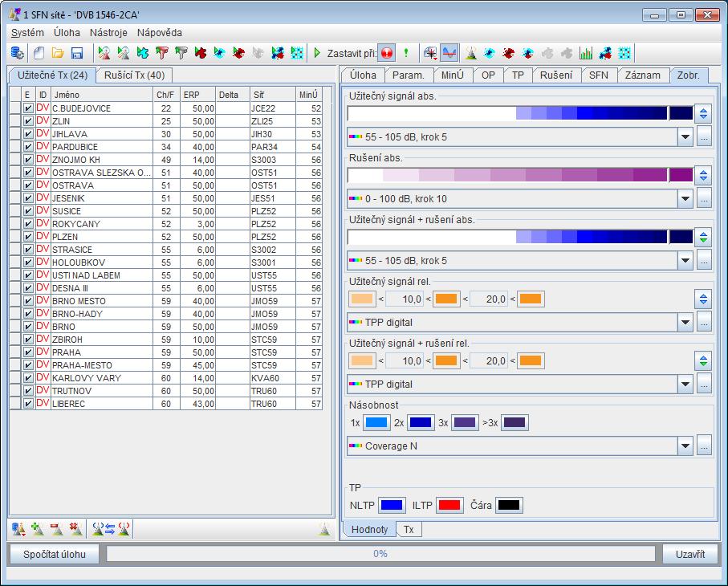Click ellipsis button next to Coverage N
The height and width of the screenshot is (586, 728).
[x=704, y=446]
